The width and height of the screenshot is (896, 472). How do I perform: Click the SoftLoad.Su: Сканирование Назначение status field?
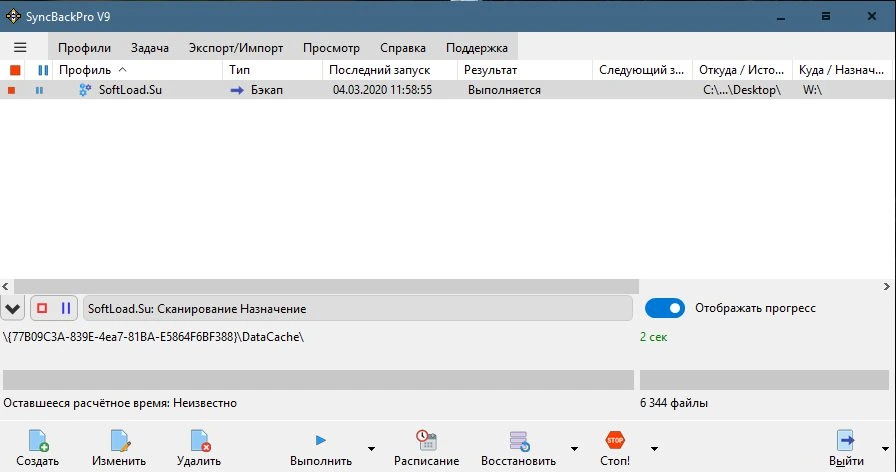point(358,309)
